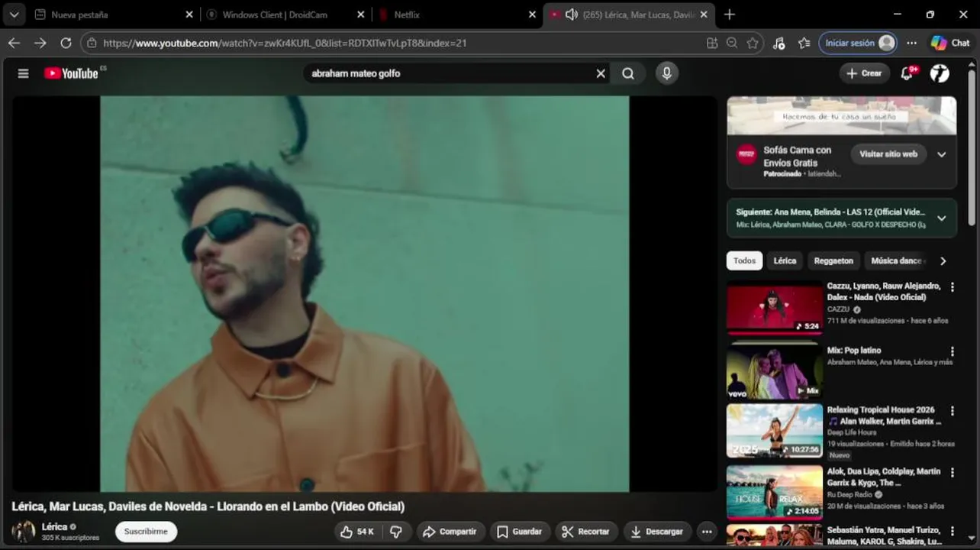The height and width of the screenshot is (550, 980).
Task: Dislike the video
Action: pyautogui.click(x=396, y=532)
